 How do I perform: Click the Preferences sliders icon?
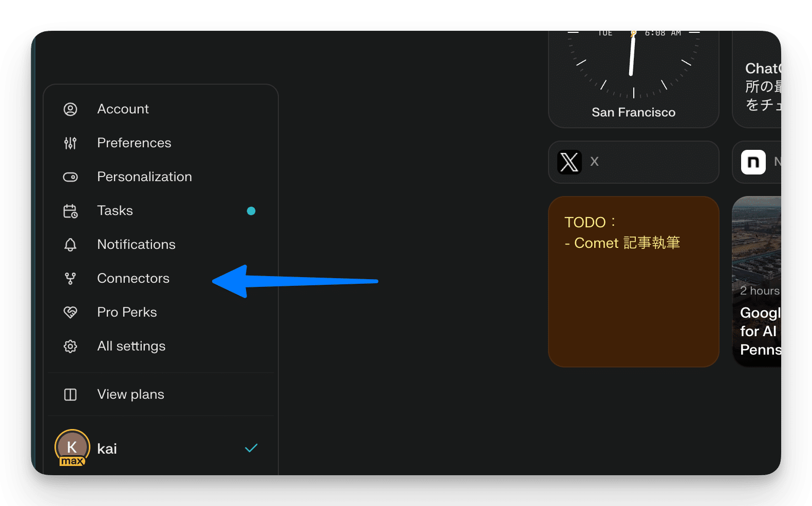[x=70, y=143]
